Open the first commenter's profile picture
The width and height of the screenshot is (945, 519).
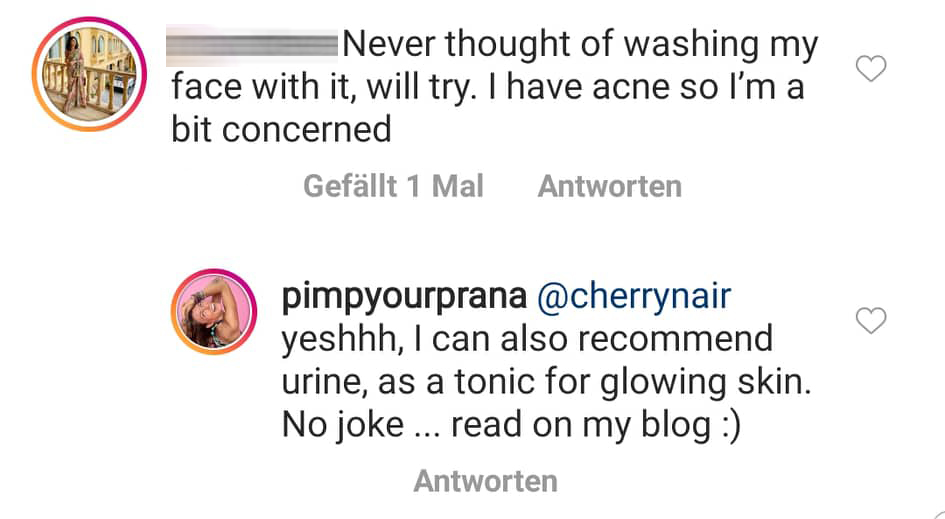[89, 73]
